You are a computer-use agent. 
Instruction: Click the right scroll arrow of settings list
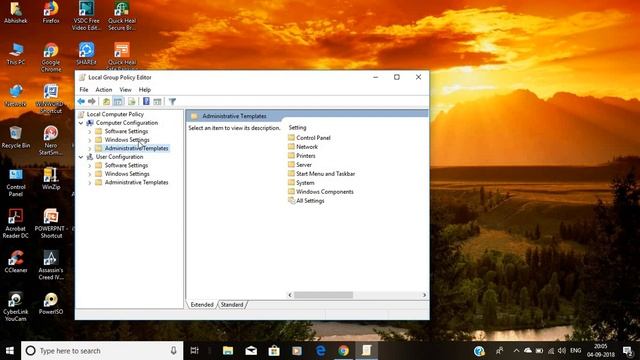(424, 295)
